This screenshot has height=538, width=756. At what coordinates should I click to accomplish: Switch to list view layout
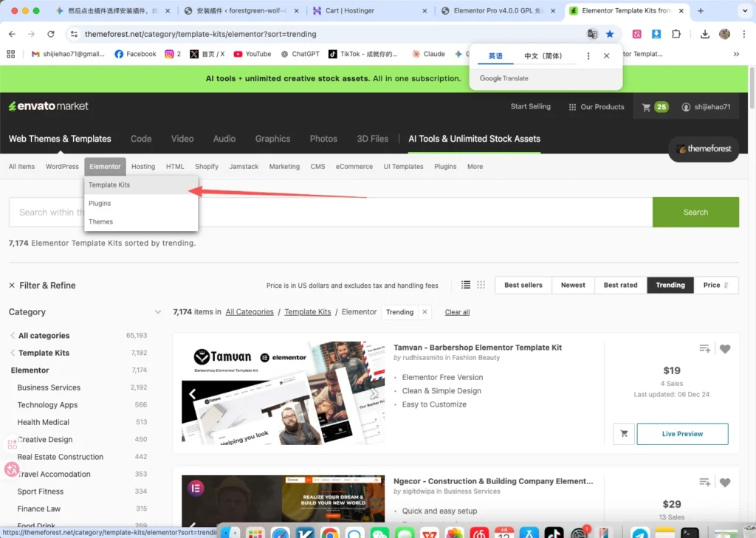(x=466, y=285)
